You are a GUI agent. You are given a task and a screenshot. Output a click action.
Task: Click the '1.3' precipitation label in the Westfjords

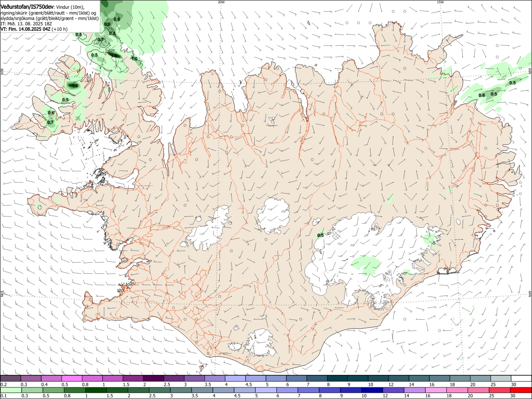point(75,86)
